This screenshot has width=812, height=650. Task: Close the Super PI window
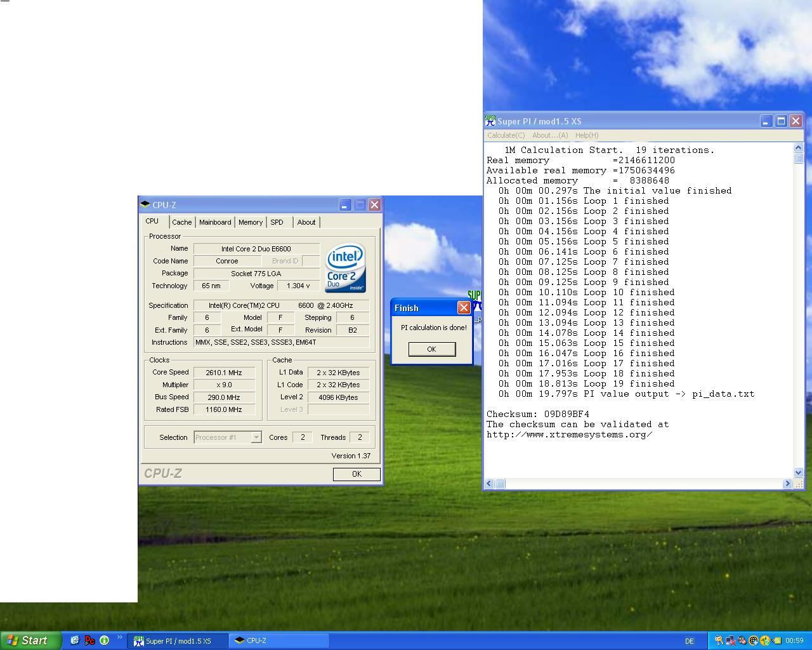click(x=796, y=121)
